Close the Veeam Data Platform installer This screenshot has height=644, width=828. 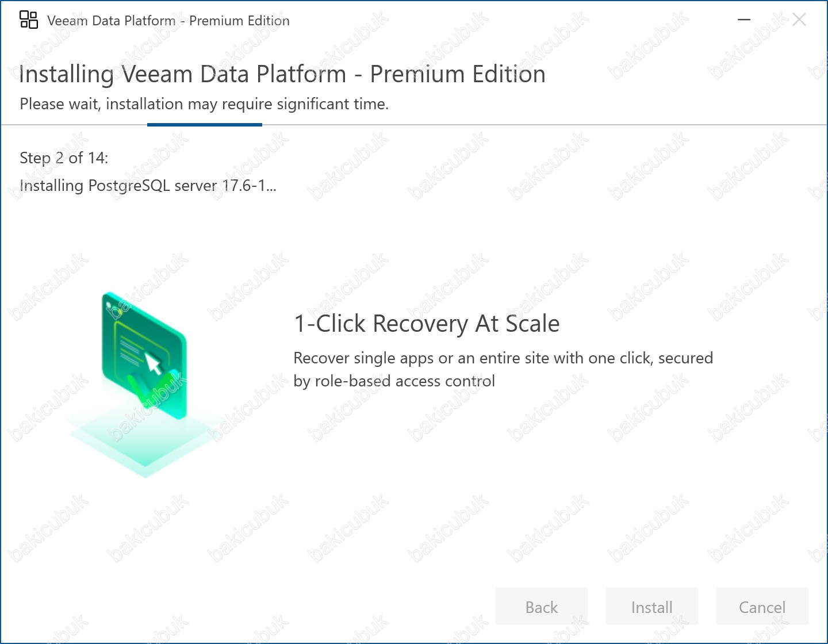click(799, 20)
